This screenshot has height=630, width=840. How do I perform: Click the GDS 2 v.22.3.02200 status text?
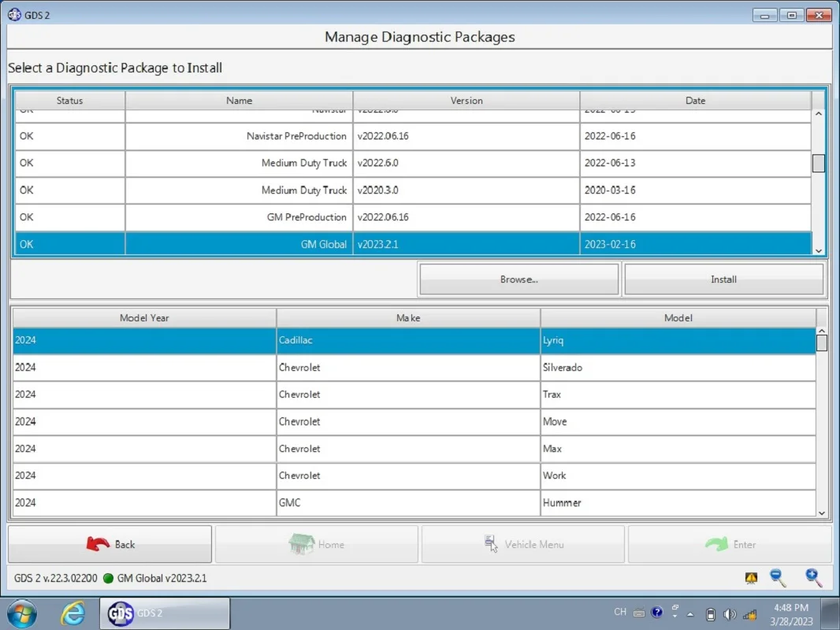tap(56, 578)
